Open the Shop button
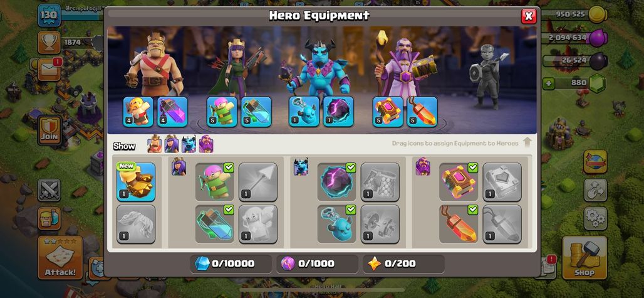 coord(584,258)
